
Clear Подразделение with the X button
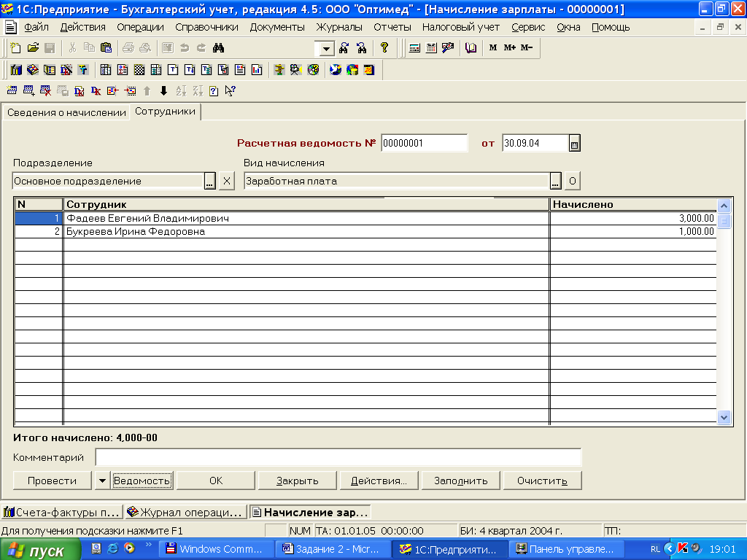click(227, 181)
